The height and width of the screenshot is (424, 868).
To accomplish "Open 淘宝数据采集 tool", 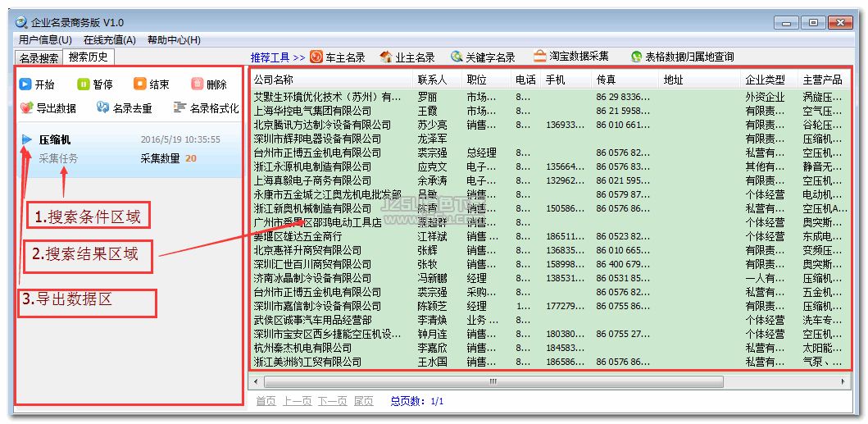I will pos(570,57).
